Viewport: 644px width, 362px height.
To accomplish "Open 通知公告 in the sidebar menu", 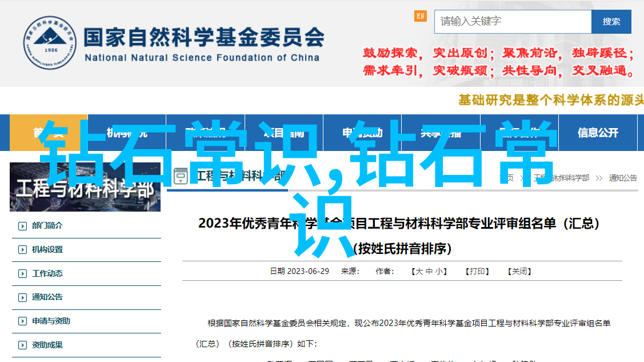I will click(47, 297).
